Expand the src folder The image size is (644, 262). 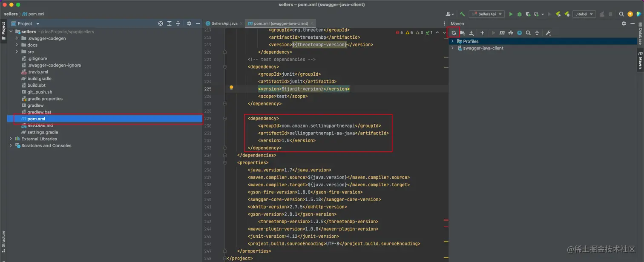point(17,52)
